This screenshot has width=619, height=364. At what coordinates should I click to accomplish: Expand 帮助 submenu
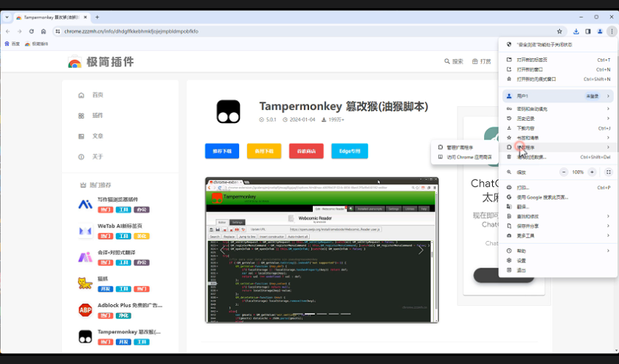tap(558, 251)
